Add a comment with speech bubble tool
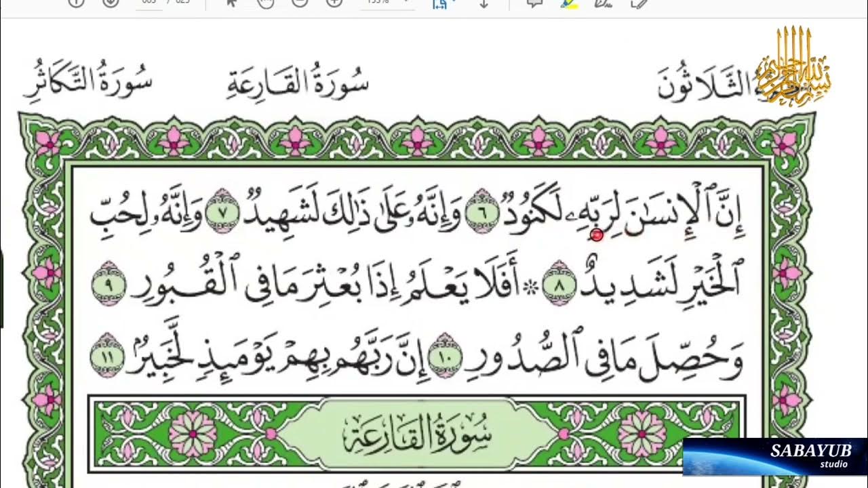This screenshot has width=868, height=488. pyautogui.click(x=535, y=3)
